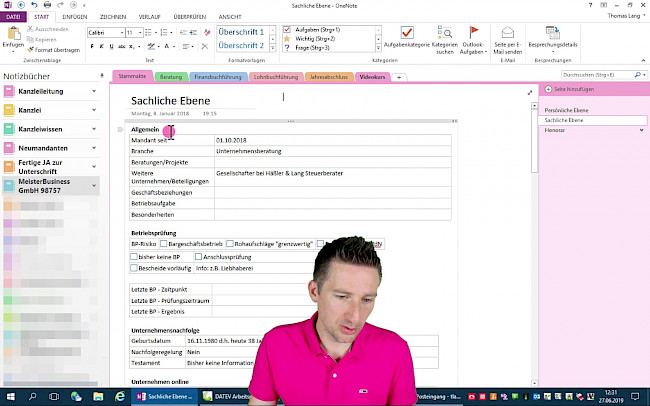Switch to the Finanzbuchführung section tab
Image resolution: width=650 pixels, height=406 pixels.
point(216,76)
